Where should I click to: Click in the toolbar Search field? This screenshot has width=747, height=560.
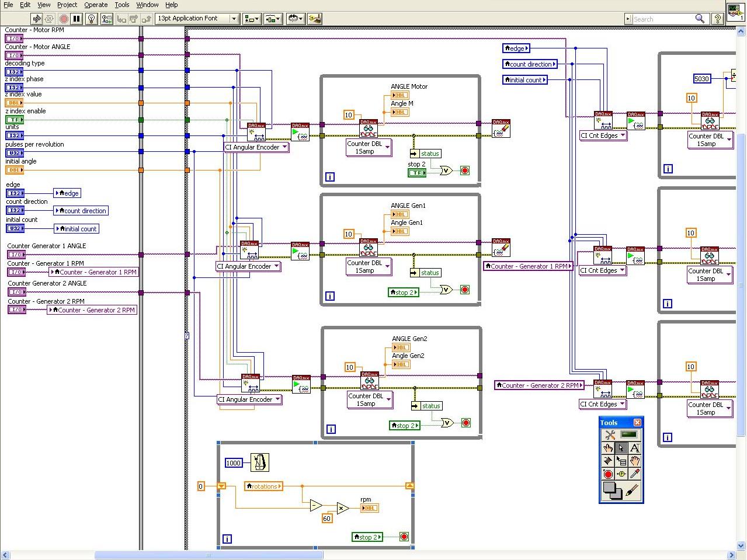662,19
